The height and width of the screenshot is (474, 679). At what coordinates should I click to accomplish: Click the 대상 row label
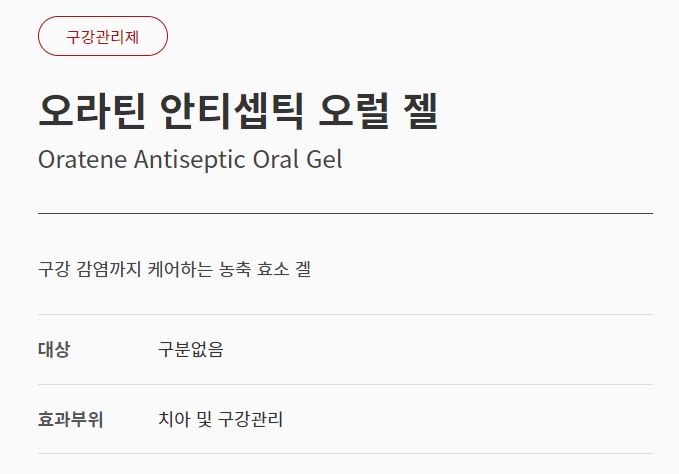54,350
